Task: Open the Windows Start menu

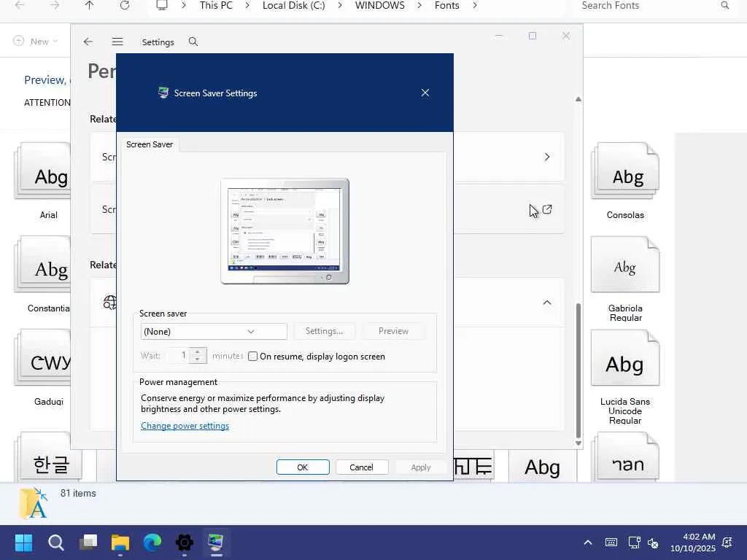Action: pyautogui.click(x=23, y=542)
